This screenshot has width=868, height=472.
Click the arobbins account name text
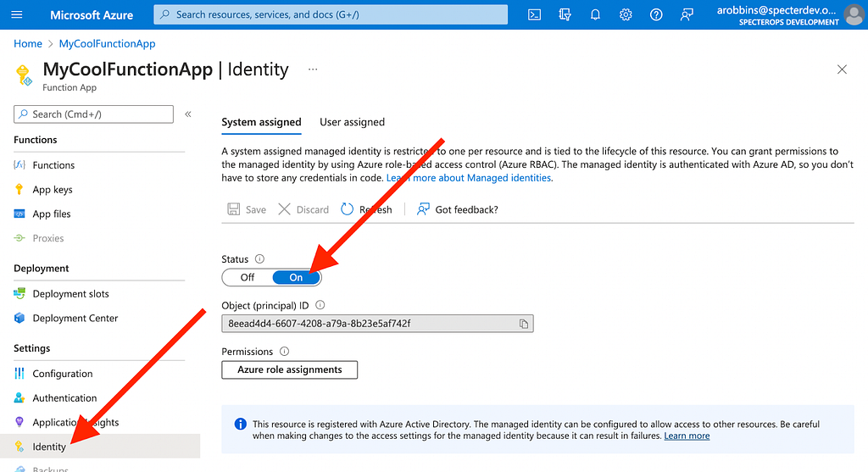776,10
